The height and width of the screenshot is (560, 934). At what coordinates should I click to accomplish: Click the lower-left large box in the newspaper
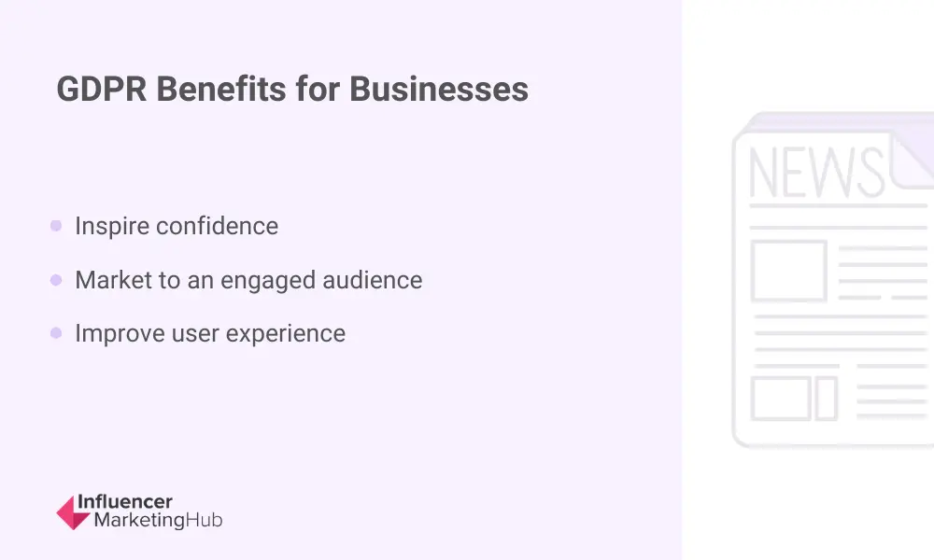(781, 399)
